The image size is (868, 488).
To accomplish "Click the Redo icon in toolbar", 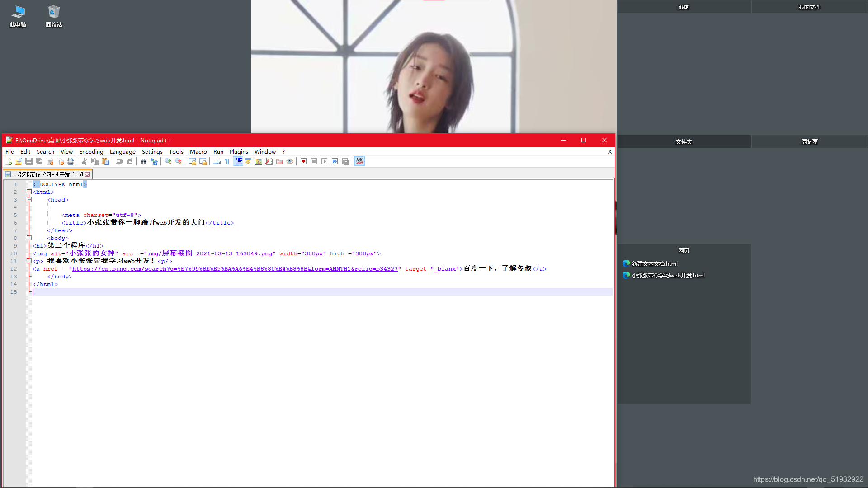I will [x=130, y=161].
